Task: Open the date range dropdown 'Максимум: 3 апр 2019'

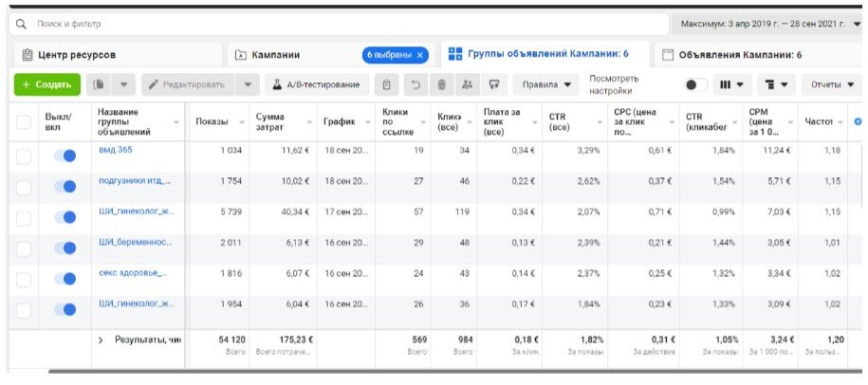Action: pyautogui.click(x=768, y=24)
